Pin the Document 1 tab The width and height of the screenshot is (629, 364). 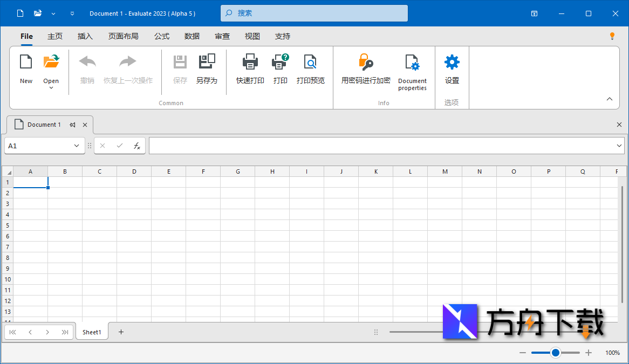pos(72,124)
